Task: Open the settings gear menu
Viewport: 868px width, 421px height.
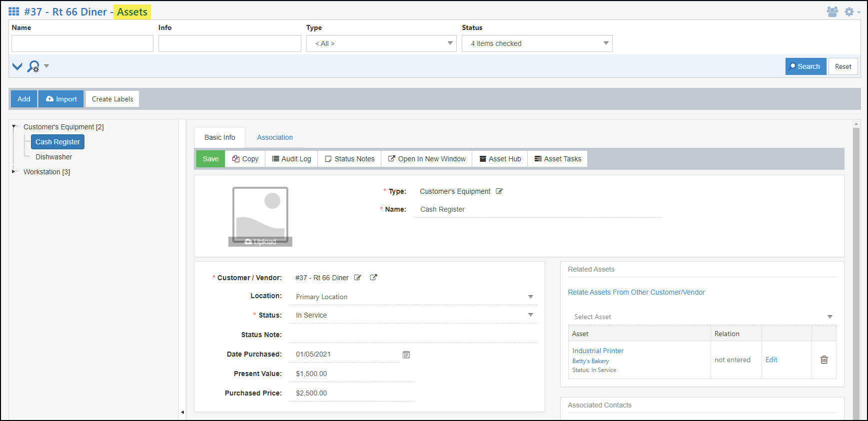Action: [849, 11]
